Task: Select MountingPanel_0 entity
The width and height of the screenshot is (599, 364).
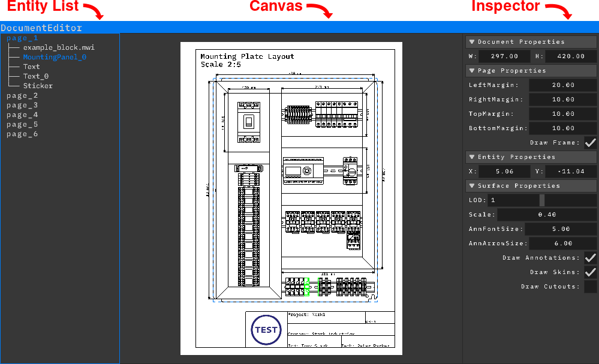Action: click(55, 57)
